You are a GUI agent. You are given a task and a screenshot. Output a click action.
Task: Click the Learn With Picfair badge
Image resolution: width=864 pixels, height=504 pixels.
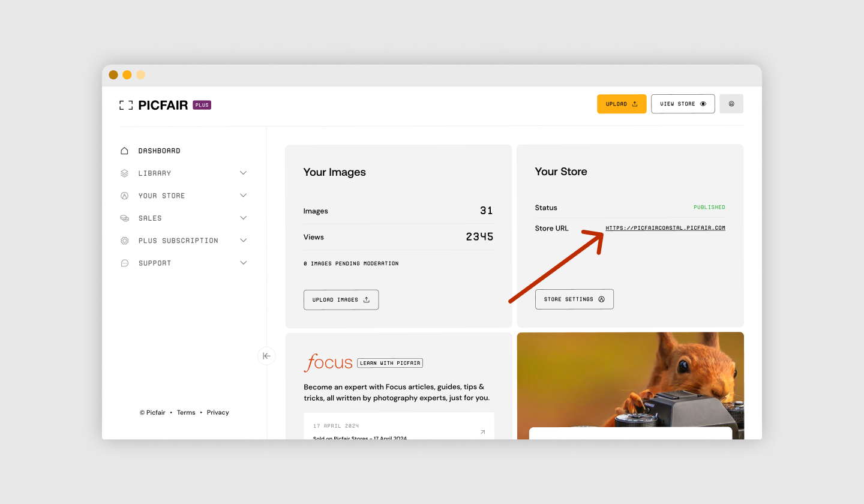390,363
